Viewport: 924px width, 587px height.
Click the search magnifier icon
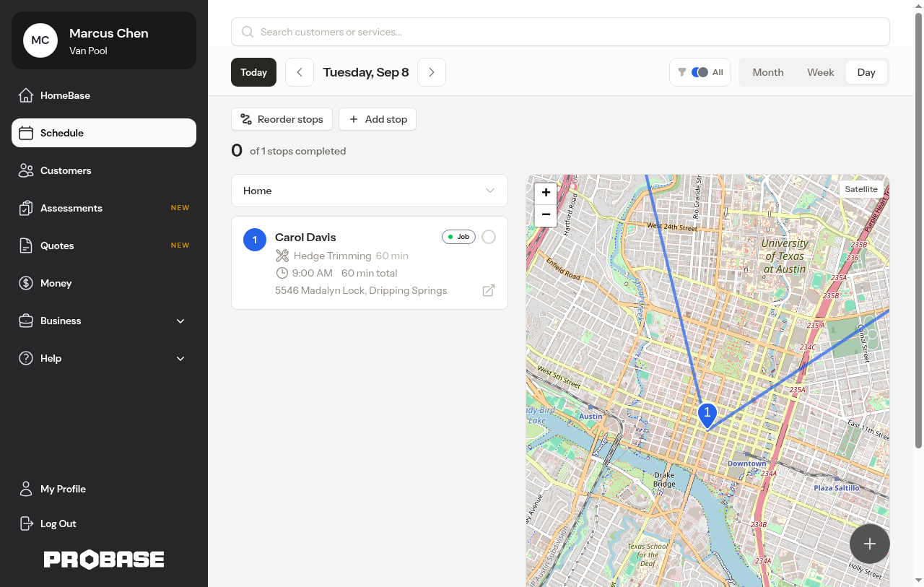point(248,32)
